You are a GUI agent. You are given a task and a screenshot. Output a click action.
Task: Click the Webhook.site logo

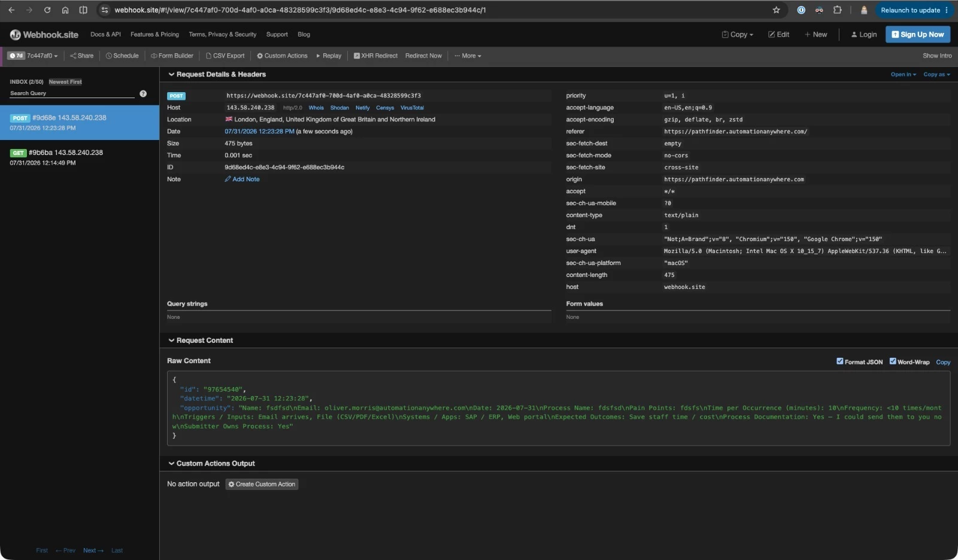coord(44,35)
